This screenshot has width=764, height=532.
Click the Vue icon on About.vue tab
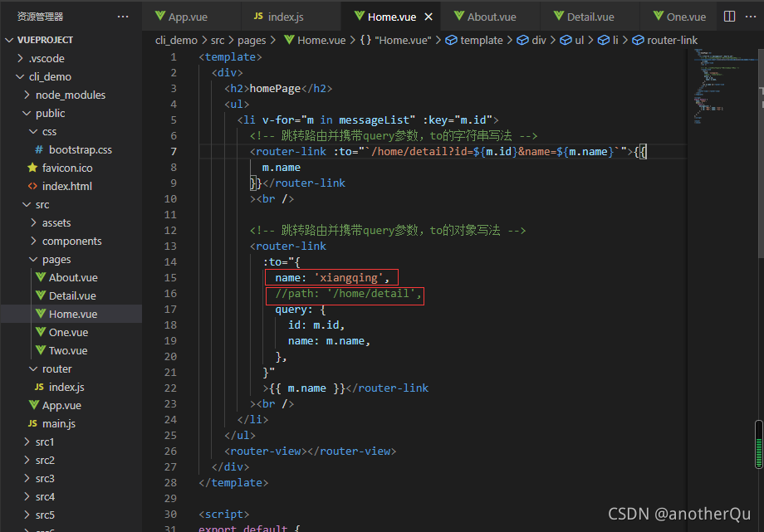click(459, 16)
